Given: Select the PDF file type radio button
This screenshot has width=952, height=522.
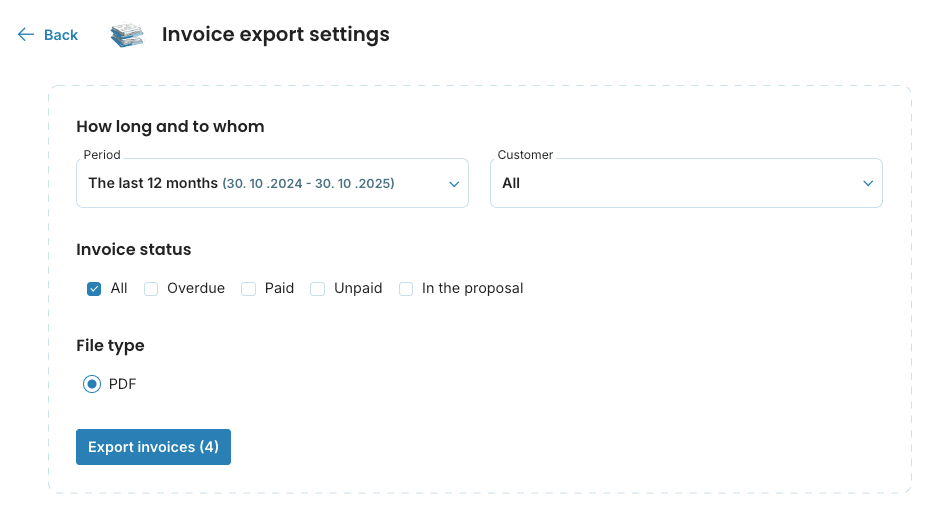Looking at the screenshot, I should [x=92, y=384].
